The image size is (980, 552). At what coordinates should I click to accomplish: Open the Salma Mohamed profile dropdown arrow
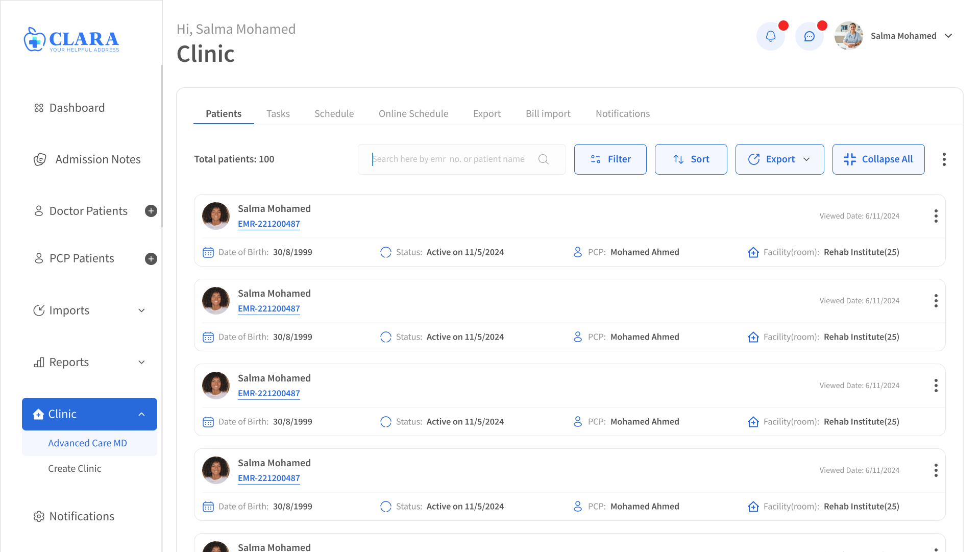(948, 36)
